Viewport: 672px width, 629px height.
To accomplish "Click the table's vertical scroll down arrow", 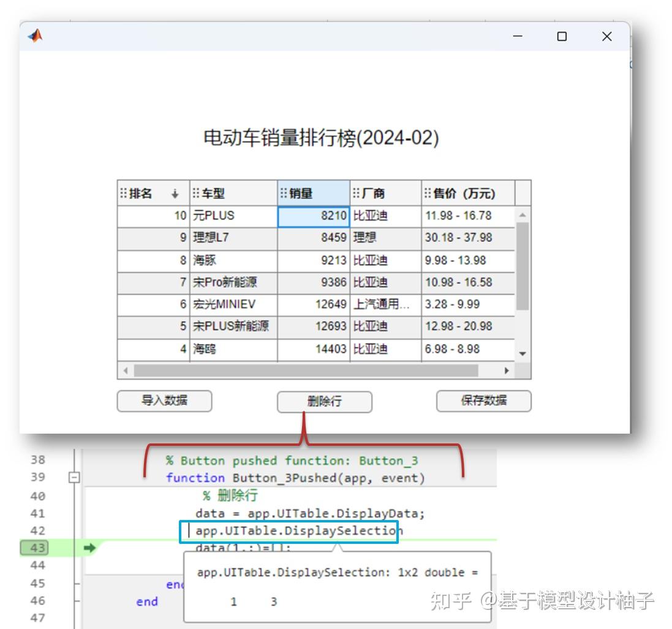I will 523,353.
